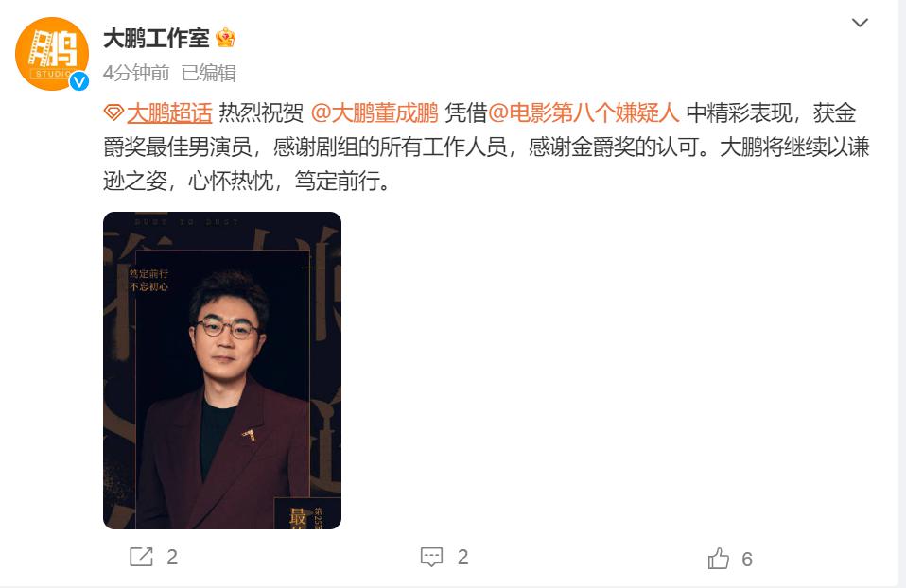Click the 4分钟前 timestamp

coord(136,73)
